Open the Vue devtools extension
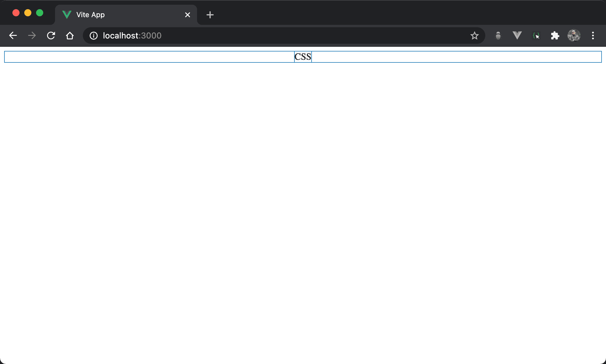 click(517, 36)
